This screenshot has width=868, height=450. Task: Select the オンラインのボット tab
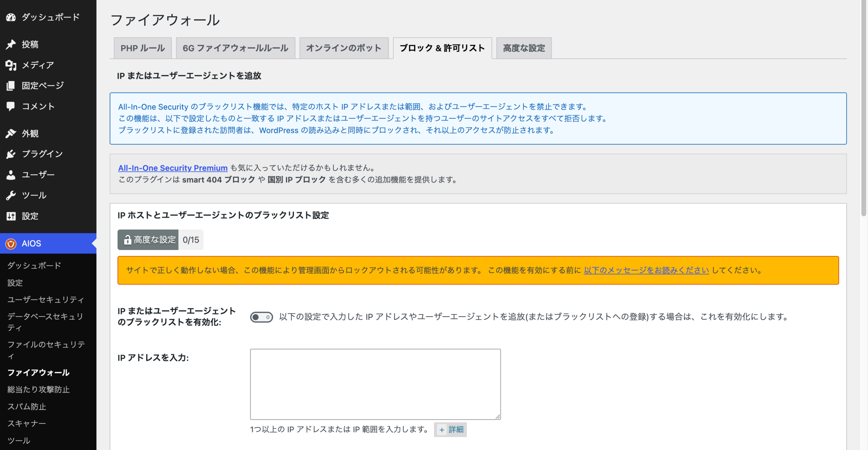pos(344,48)
